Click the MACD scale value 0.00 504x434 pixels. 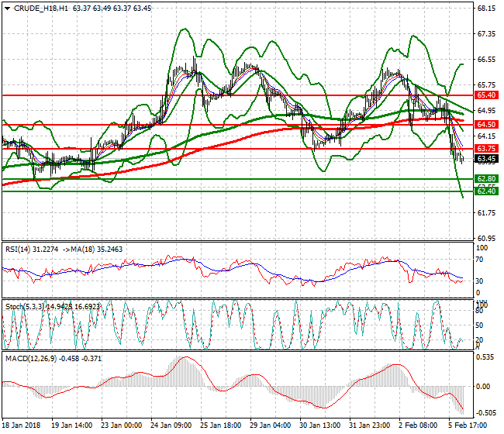(483, 387)
